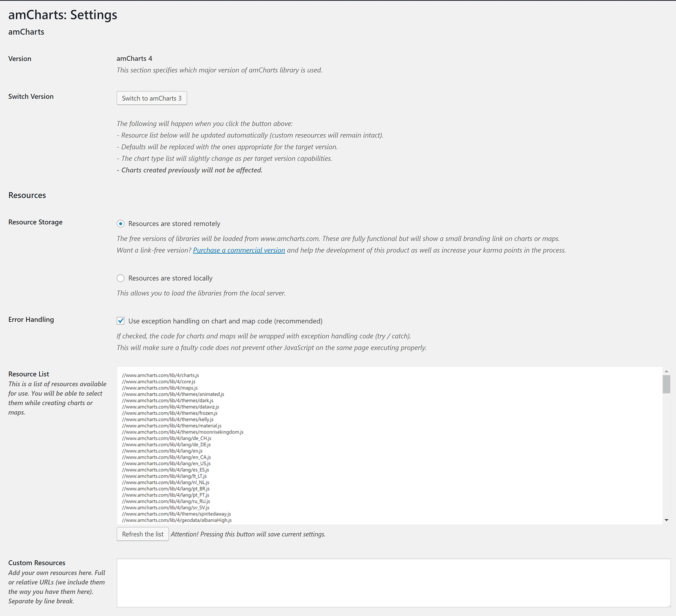Click the resource list scrollbar down arrow

(x=666, y=520)
